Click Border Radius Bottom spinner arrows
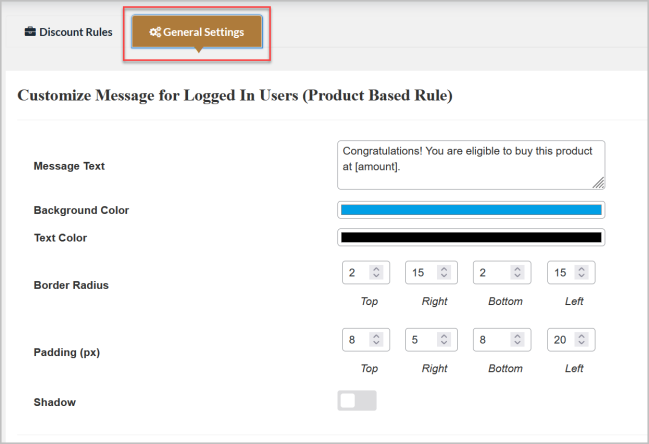The width and height of the screenshot is (649, 444). click(517, 272)
